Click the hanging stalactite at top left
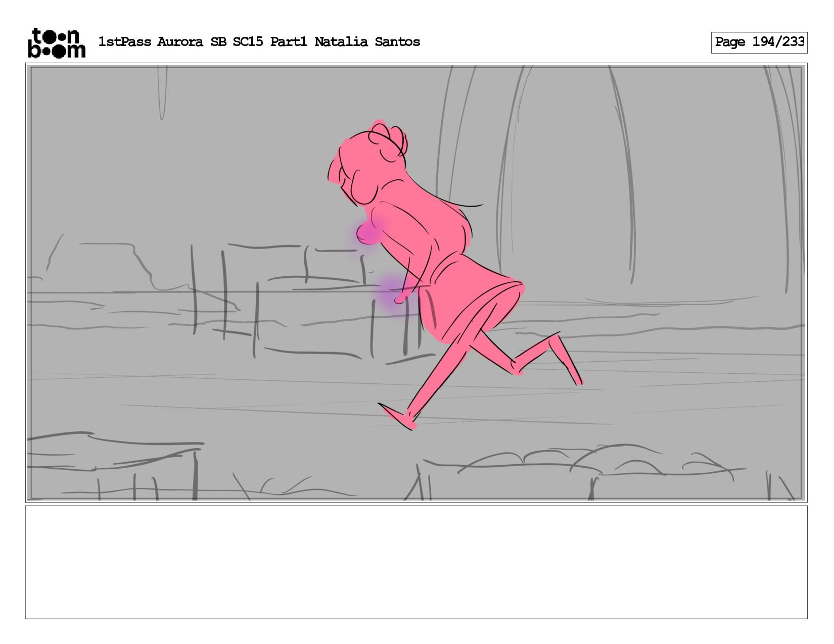 pos(162,93)
